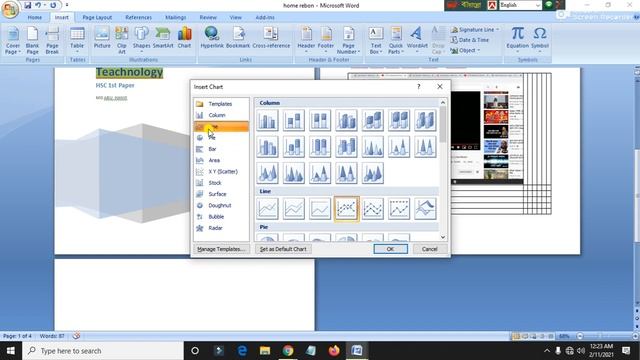Add a Bookmark
Viewport: 640px width, 360px height.
coord(238,38)
